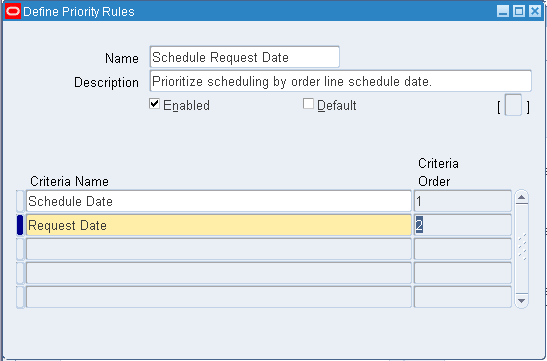Click the scrollbar down arrow

[x=522, y=300]
